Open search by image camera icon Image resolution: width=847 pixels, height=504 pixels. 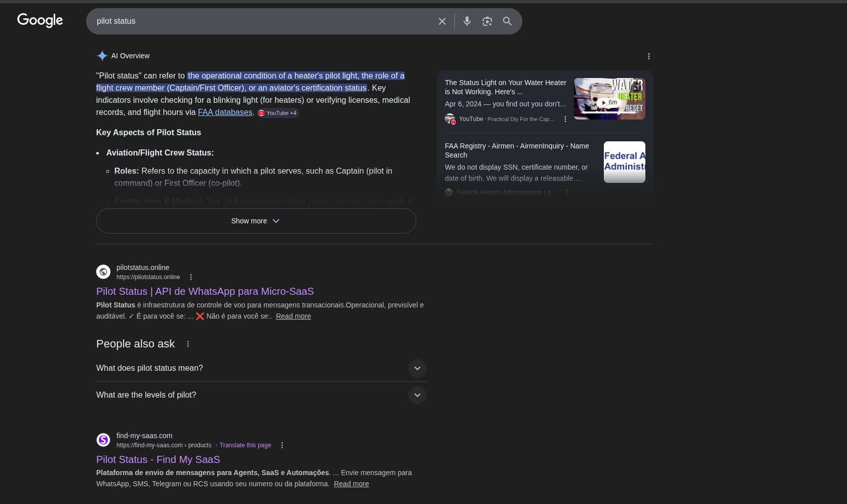click(x=487, y=21)
